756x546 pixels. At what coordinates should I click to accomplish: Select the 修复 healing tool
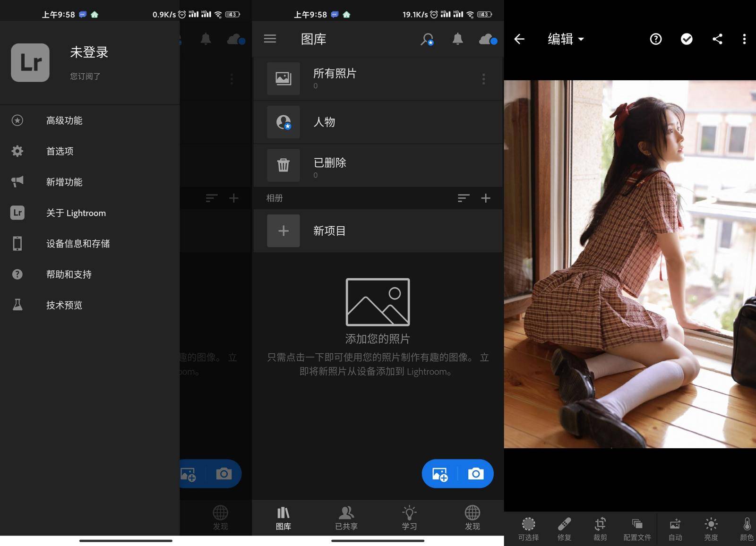pyautogui.click(x=564, y=528)
